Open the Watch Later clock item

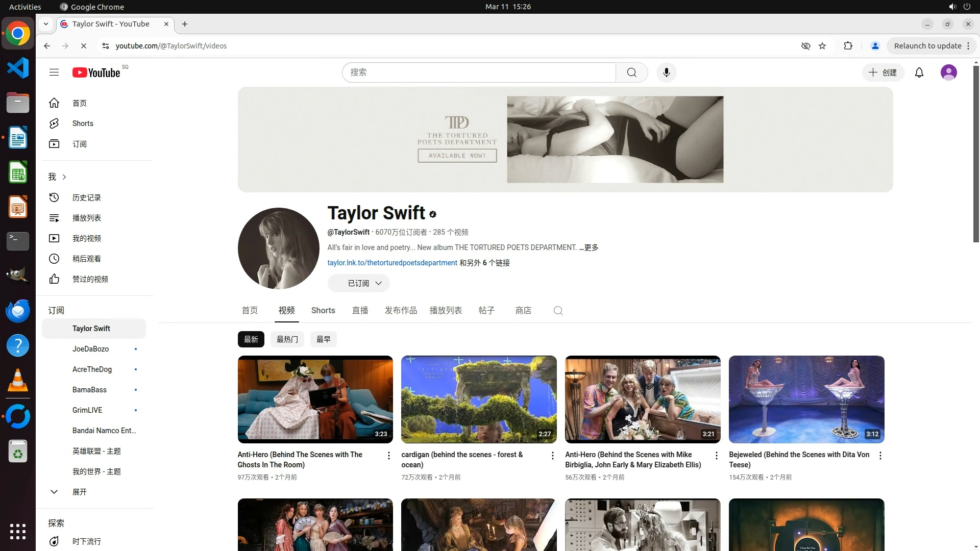point(86,259)
